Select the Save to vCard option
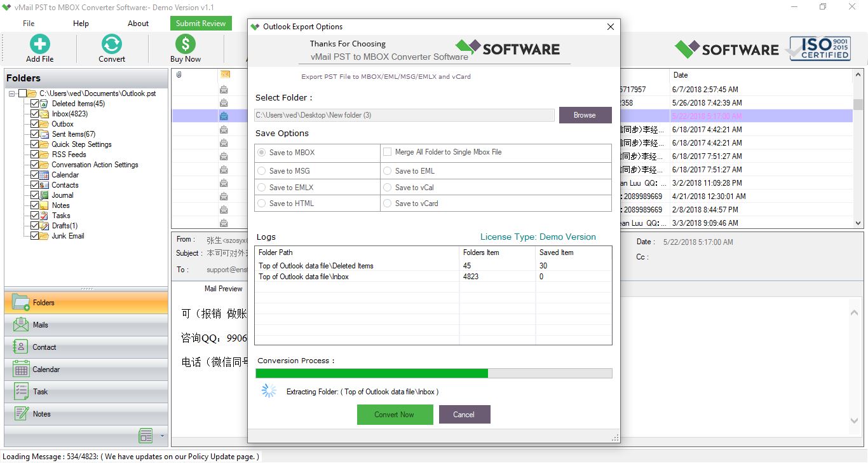Image resolution: width=868 pixels, height=463 pixels. 387,204
